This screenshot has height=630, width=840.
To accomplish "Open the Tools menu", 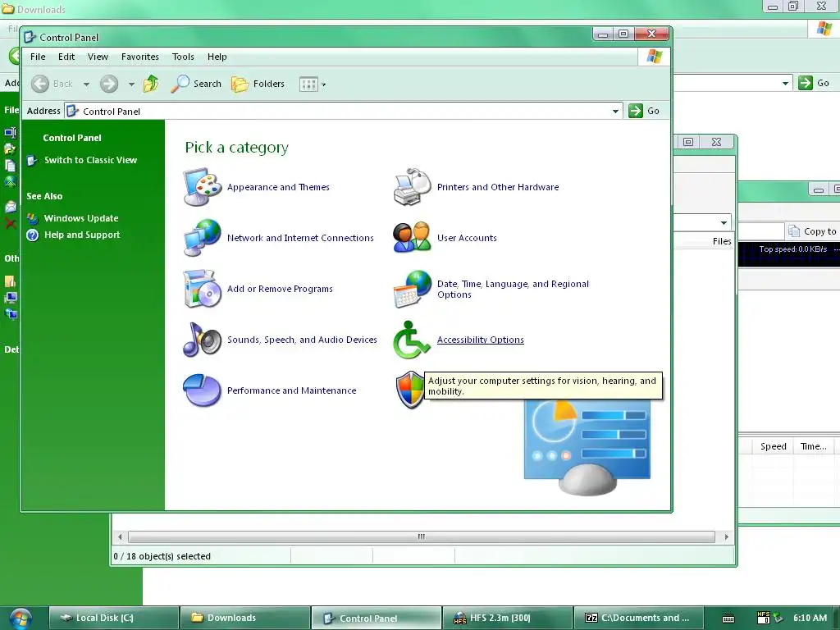I will point(183,57).
